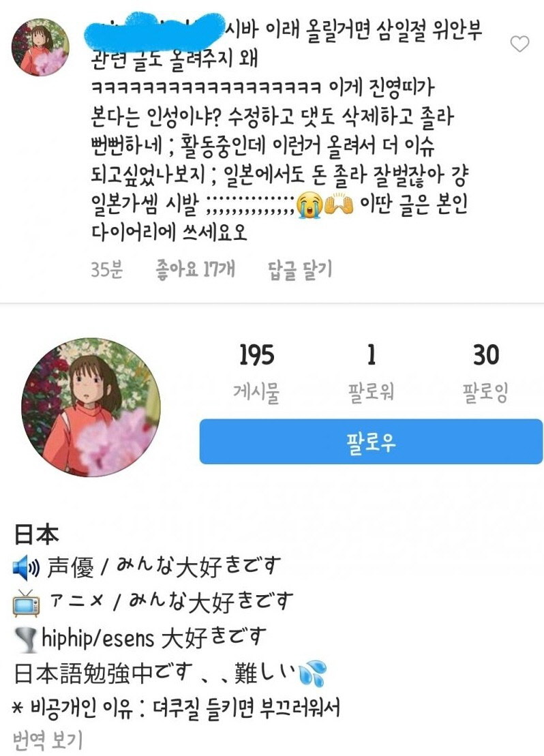View the 30 팔로잉 following list
544x756 pixels.
[x=485, y=372]
